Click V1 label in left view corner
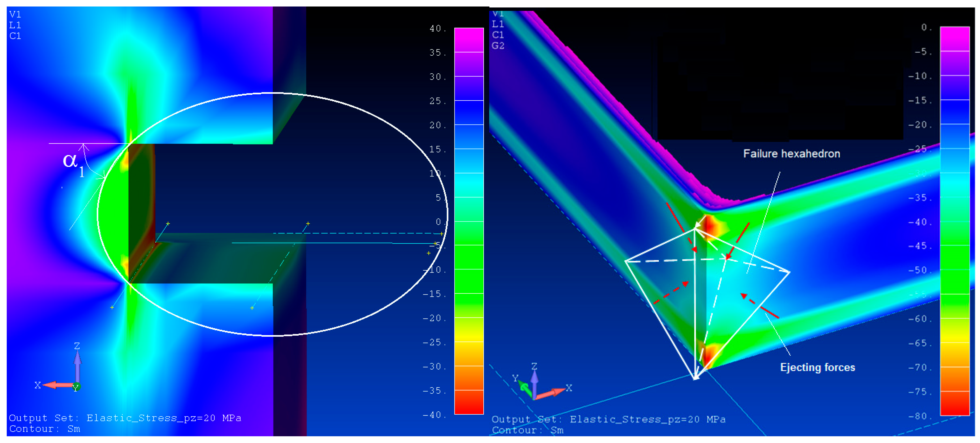This screenshot has width=980, height=443. (x=15, y=14)
